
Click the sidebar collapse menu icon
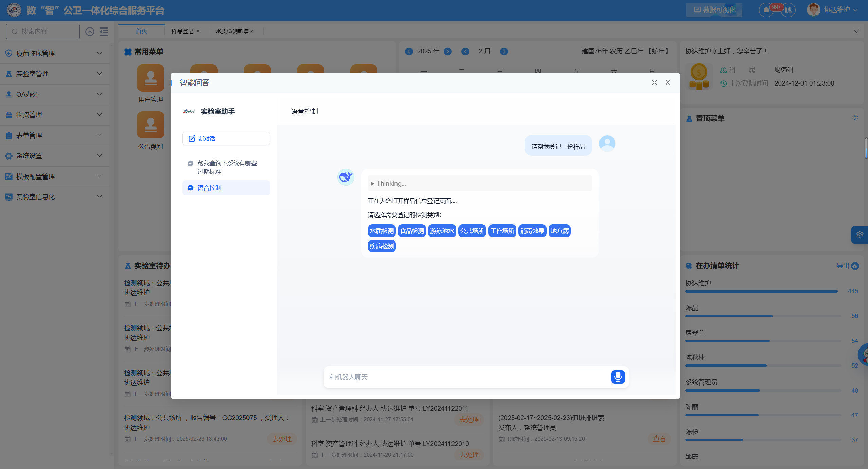click(x=104, y=32)
